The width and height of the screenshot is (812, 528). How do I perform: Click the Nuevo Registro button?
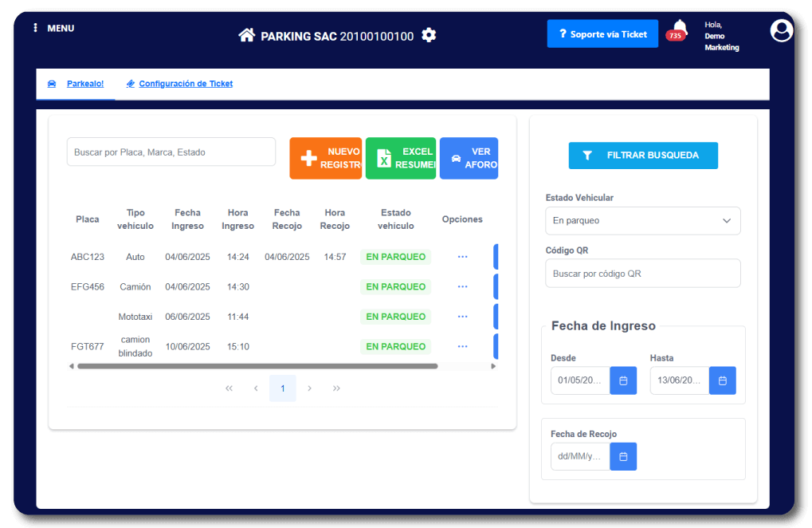325,158
